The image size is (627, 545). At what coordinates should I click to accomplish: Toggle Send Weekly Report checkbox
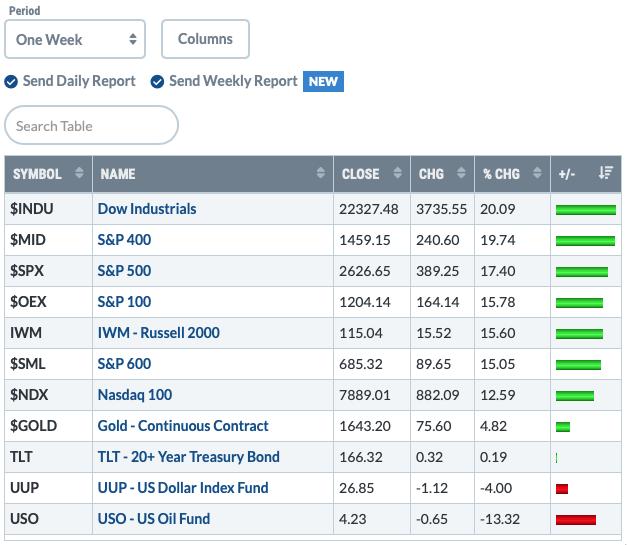(x=157, y=82)
